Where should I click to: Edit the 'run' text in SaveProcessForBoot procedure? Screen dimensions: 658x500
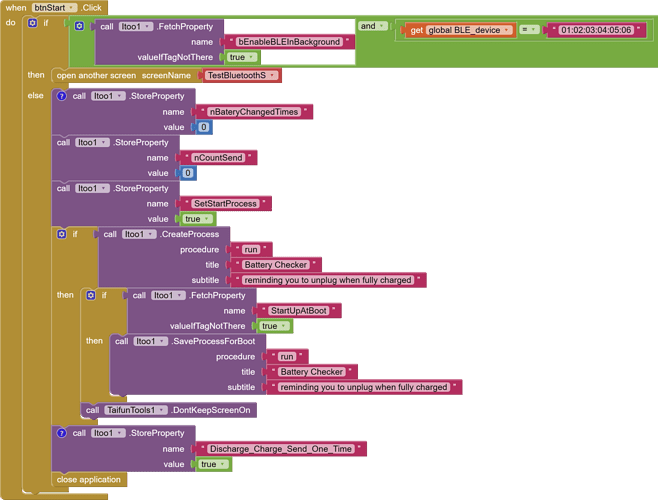coord(287,357)
